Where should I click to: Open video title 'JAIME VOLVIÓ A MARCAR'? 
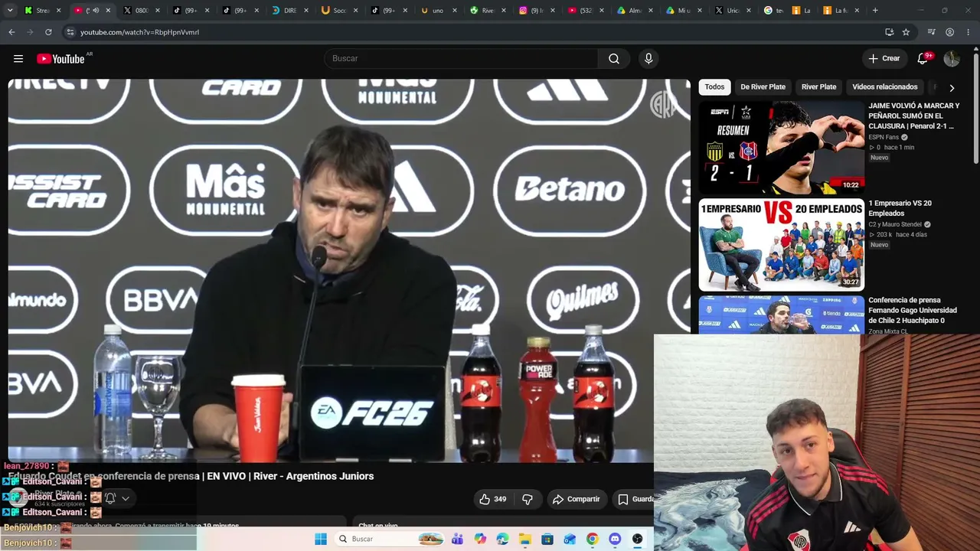913,116
